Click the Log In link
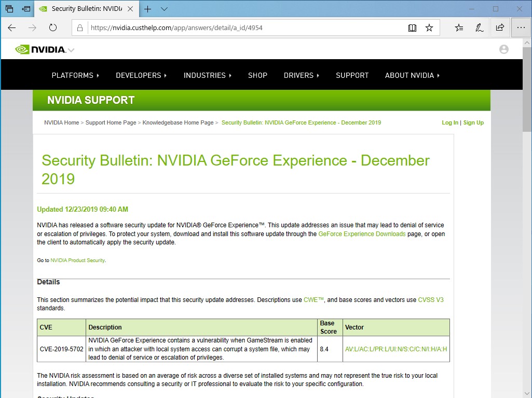 click(450, 122)
